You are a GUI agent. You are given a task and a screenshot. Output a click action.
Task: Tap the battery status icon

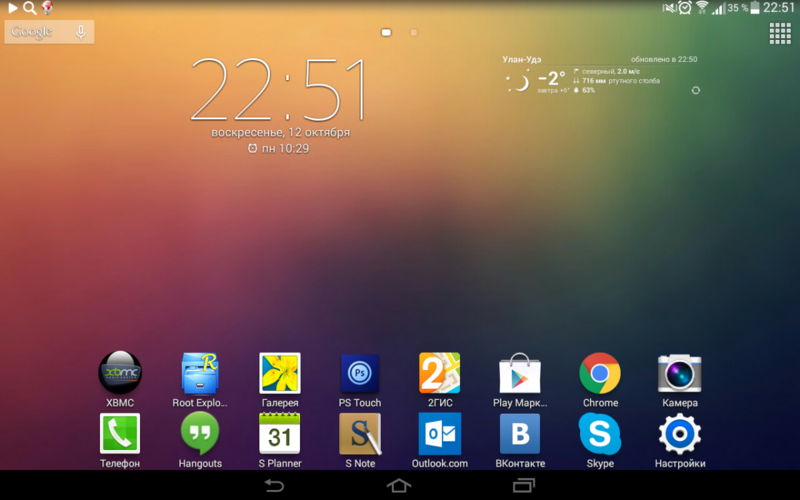[x=755, y=8]
